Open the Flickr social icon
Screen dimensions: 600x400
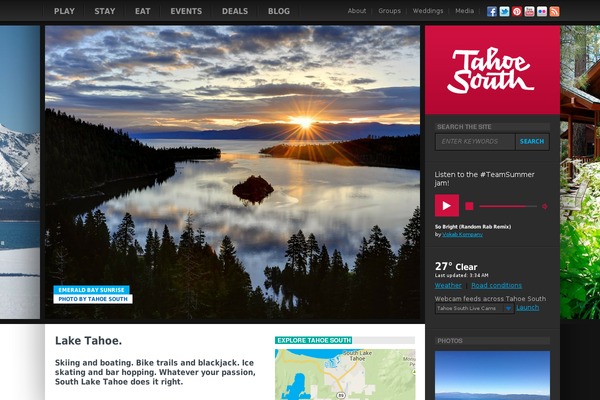click(x=542, y=11)
